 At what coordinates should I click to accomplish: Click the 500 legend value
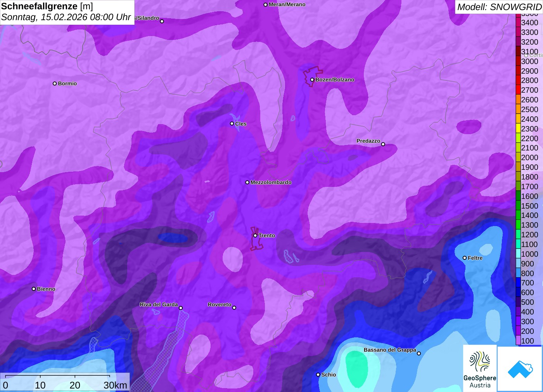[x=527, y=302]
